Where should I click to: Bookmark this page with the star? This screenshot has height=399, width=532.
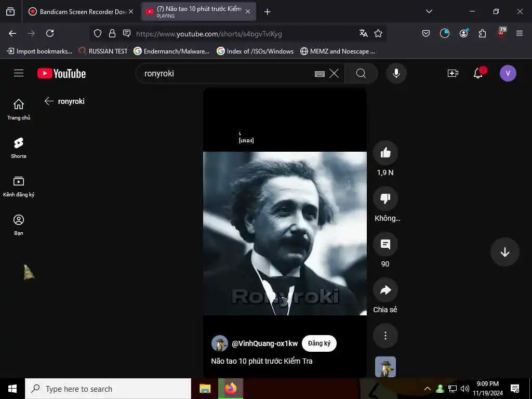(x=378, y=33)
